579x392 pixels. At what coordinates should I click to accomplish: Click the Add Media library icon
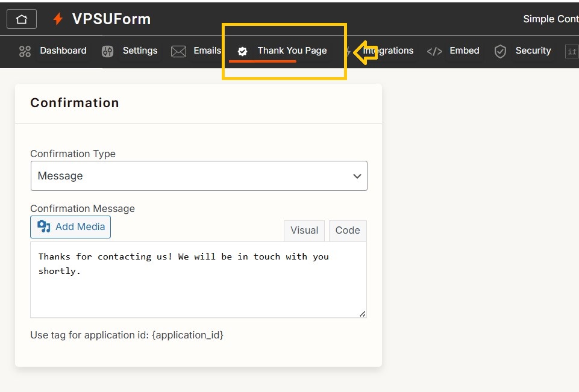[x=43, y=227]
